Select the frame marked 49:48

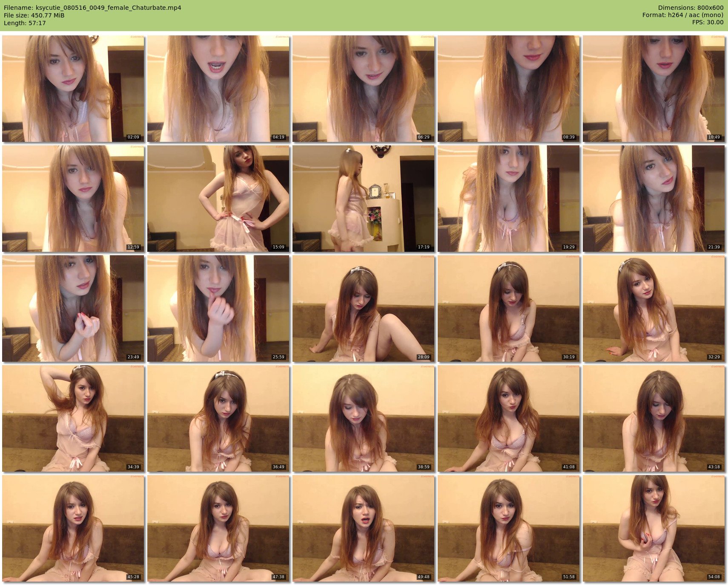(x=363, y=528)
